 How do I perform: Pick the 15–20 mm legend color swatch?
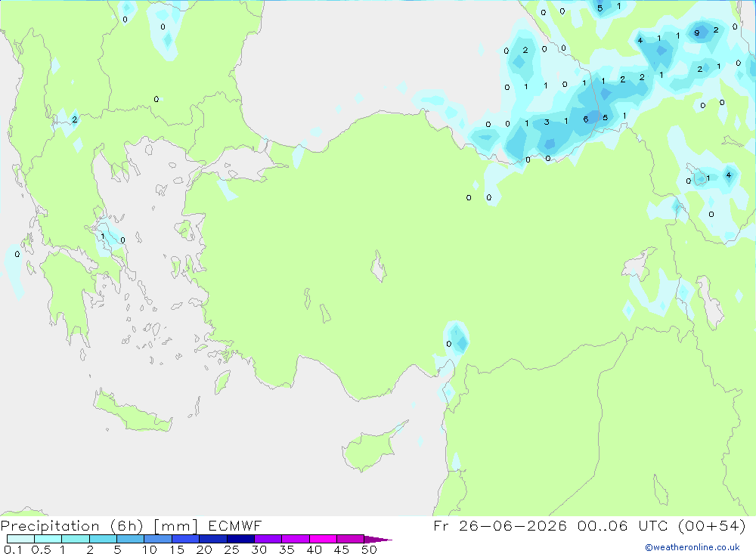[186, 539]
